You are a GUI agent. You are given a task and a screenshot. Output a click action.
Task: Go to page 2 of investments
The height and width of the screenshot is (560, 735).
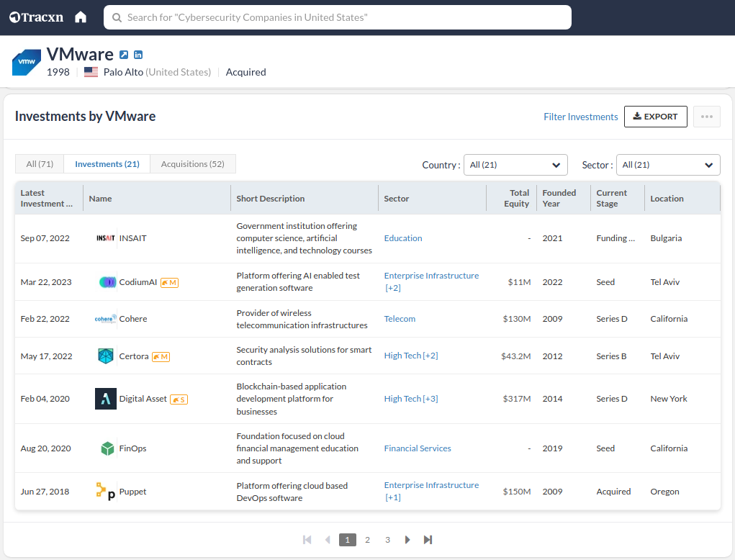(x=367, y=540)
